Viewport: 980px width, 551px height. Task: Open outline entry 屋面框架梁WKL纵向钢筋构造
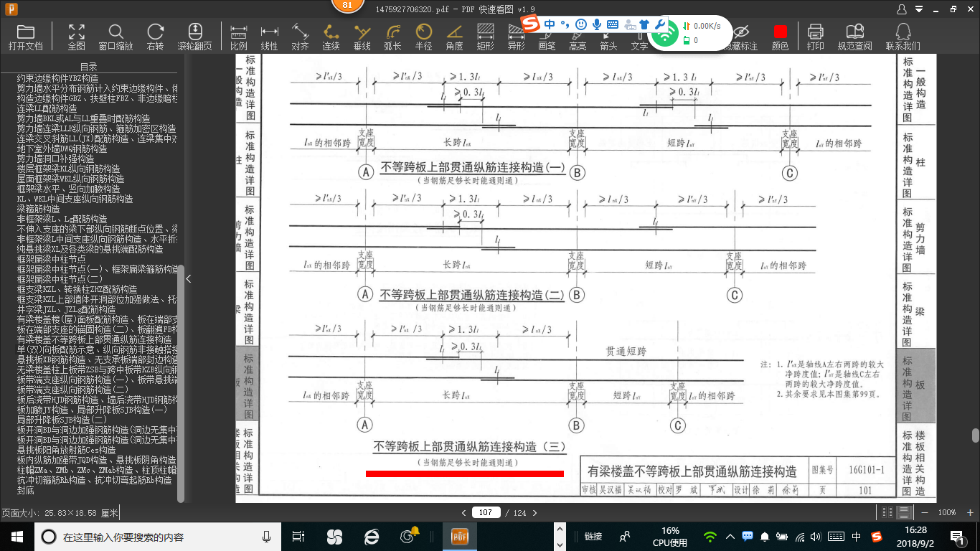[x=70, y=179]
